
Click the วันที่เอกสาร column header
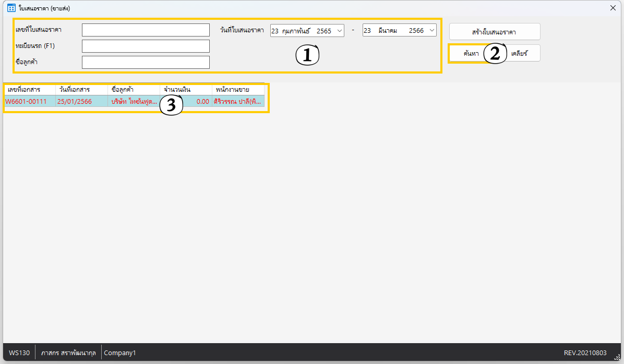[81, 90]
